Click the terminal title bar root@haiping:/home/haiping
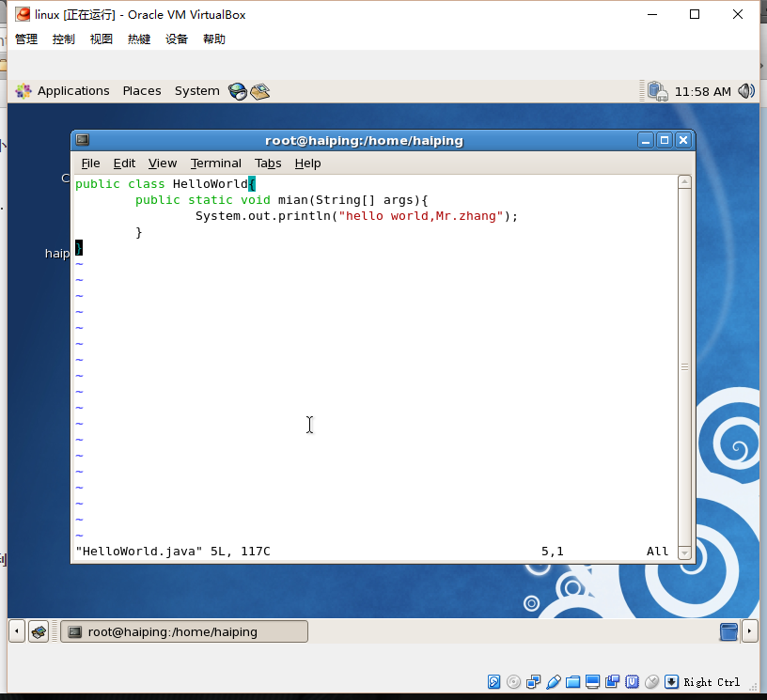767x700 pixels. tap(364, 141)
